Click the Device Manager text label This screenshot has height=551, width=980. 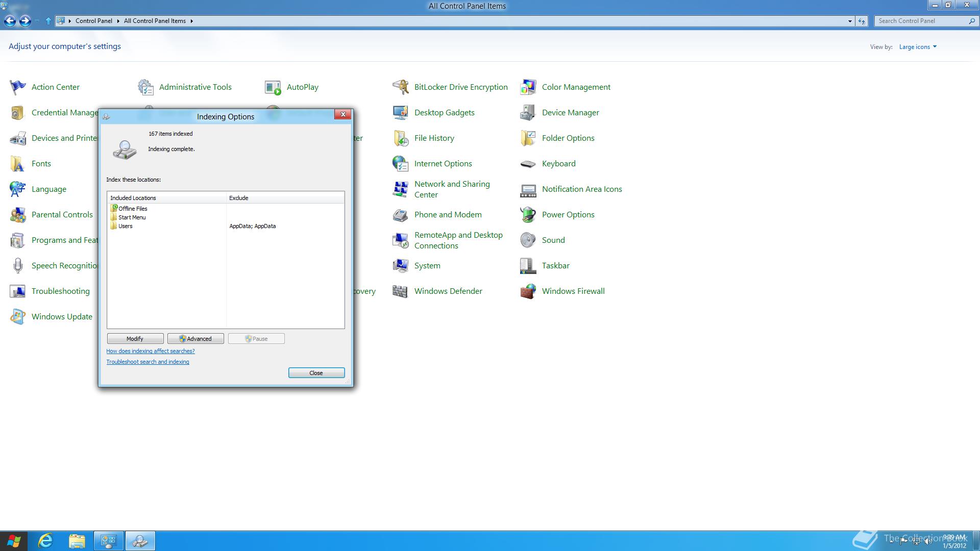point(571,113)
